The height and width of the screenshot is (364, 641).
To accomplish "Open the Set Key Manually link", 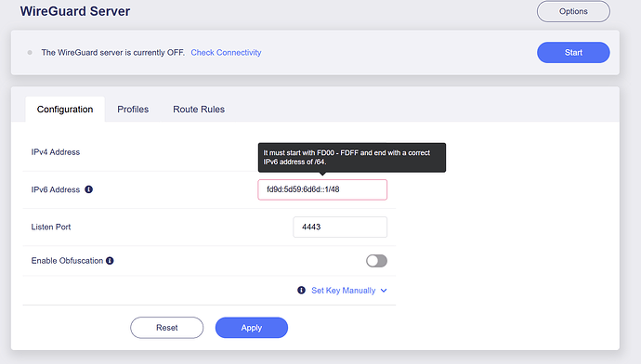I will click(344, 291).
